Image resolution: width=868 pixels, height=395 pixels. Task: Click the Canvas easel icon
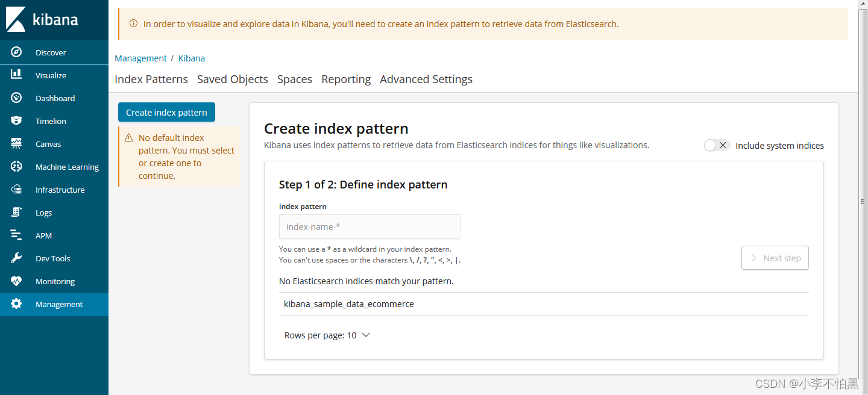point(16,143)
